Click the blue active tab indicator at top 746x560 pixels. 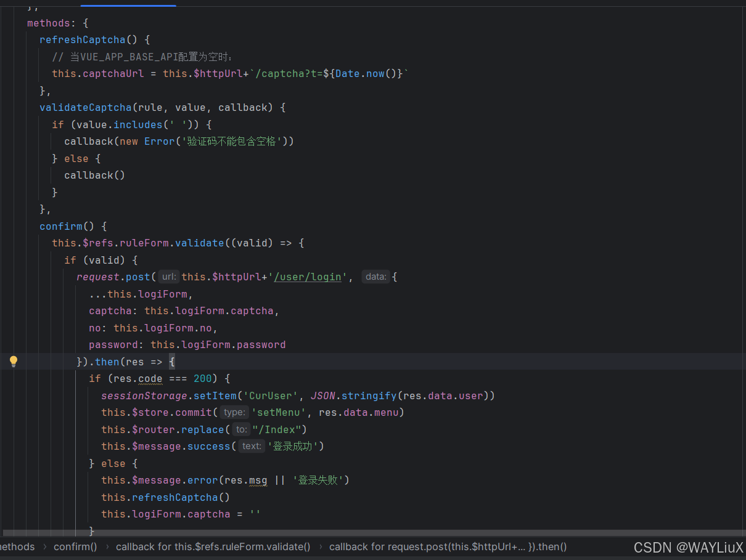[x=128, y=2]
